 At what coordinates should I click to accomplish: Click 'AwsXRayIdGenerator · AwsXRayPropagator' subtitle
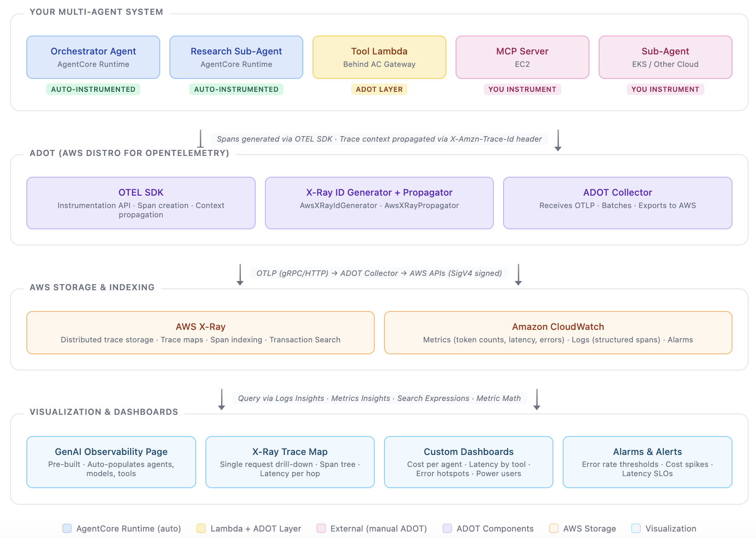379,205
